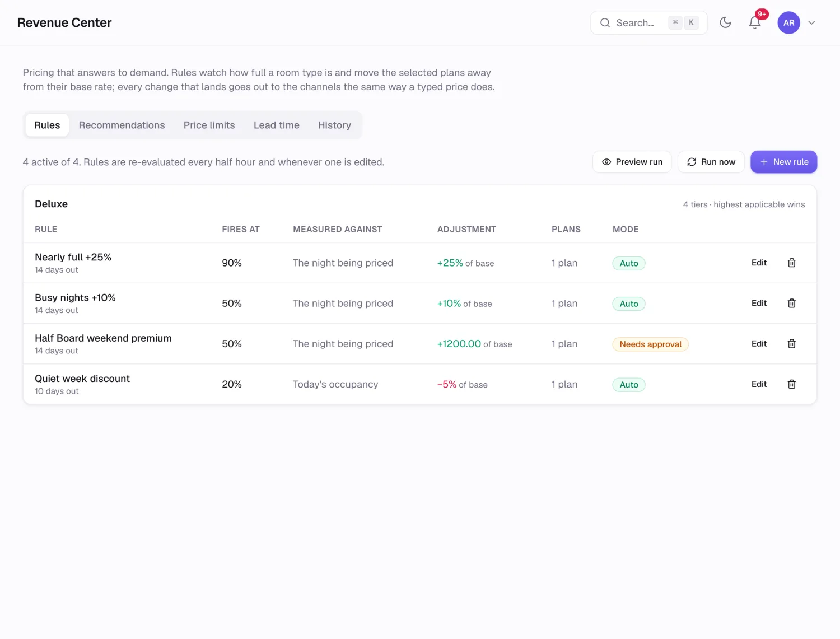Viewport: 840px width, 639px height.
Task: Delete Half Board weekend premium rule
Action: tap(792, 344)
